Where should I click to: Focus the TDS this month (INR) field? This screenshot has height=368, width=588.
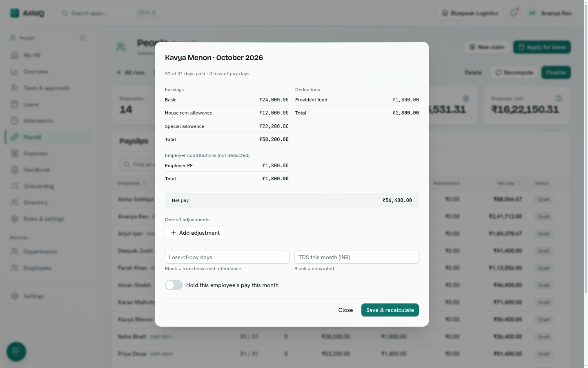pos(356,257)
